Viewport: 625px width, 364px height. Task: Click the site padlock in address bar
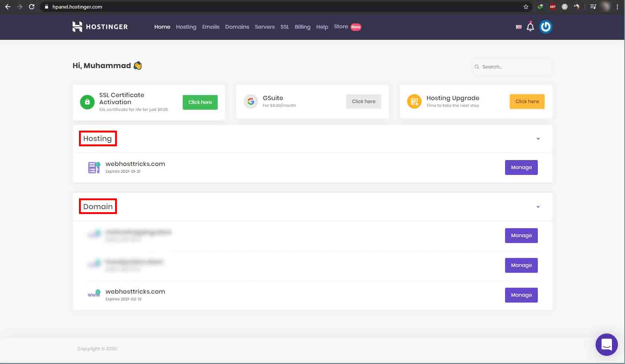pos(47,7)
